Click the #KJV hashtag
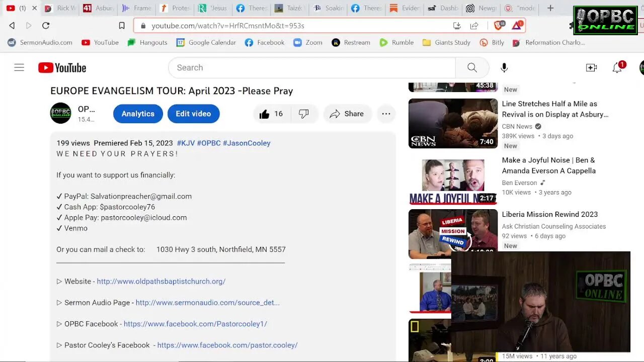644x362 pixels. click(x=186, y=143)
